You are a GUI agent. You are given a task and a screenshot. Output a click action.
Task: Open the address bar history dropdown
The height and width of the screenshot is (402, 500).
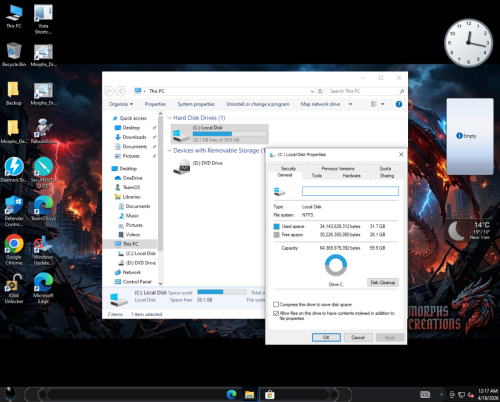tap(312, 91)
